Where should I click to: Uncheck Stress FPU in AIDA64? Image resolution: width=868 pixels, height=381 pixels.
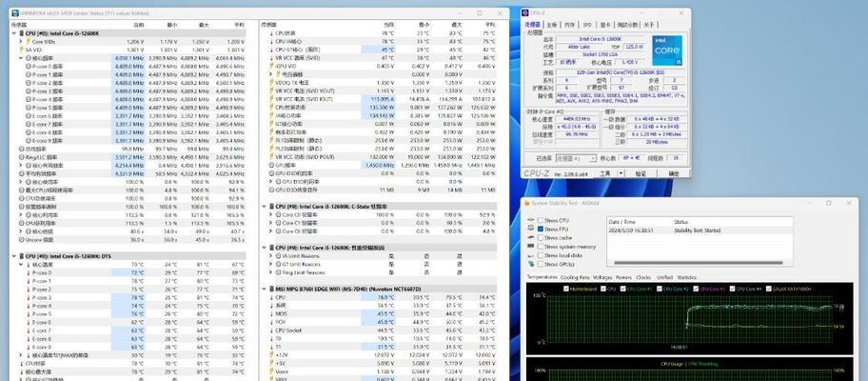tap(541, 229)
